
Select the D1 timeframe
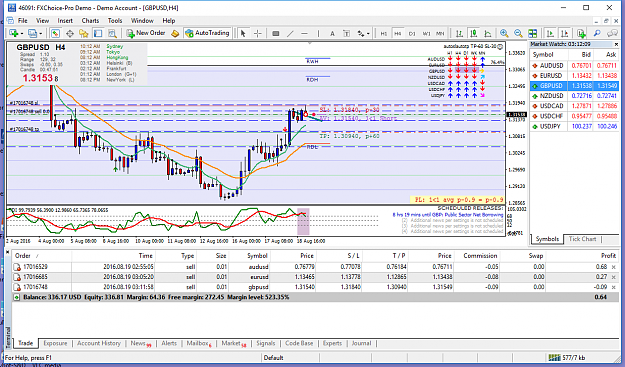pyautogui.click(x=412, y=33)
